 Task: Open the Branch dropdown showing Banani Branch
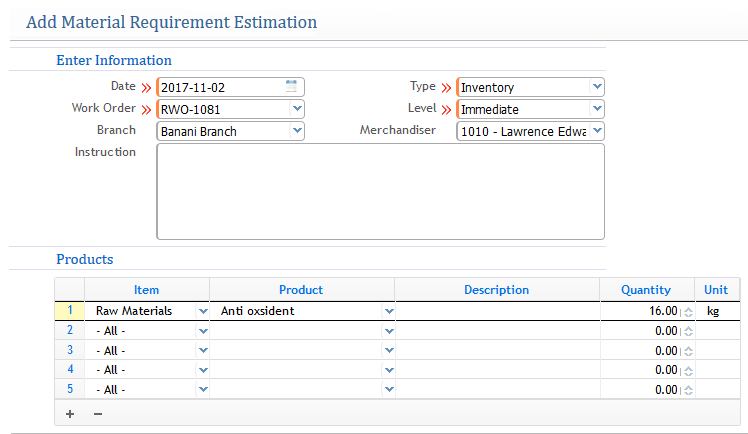297,131
